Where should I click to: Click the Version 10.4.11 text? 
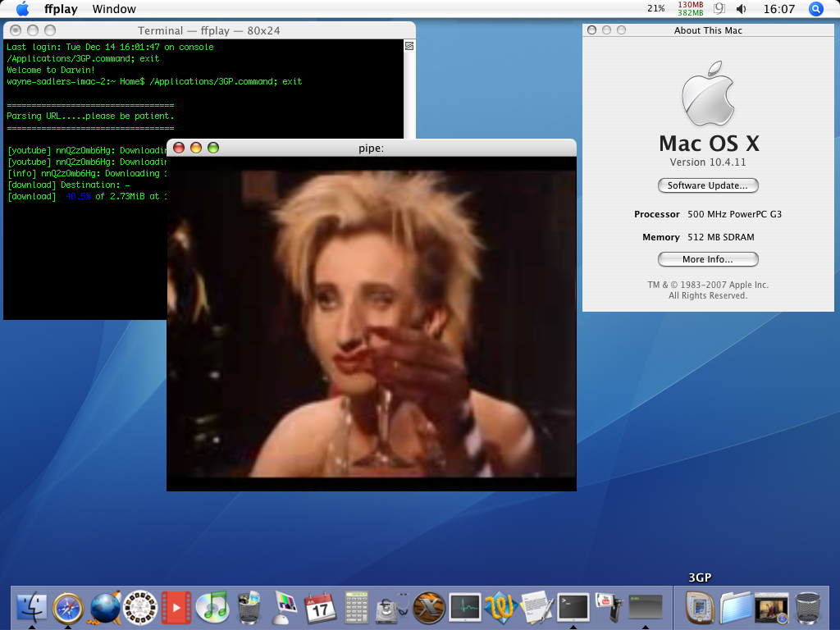click(708, 162)
